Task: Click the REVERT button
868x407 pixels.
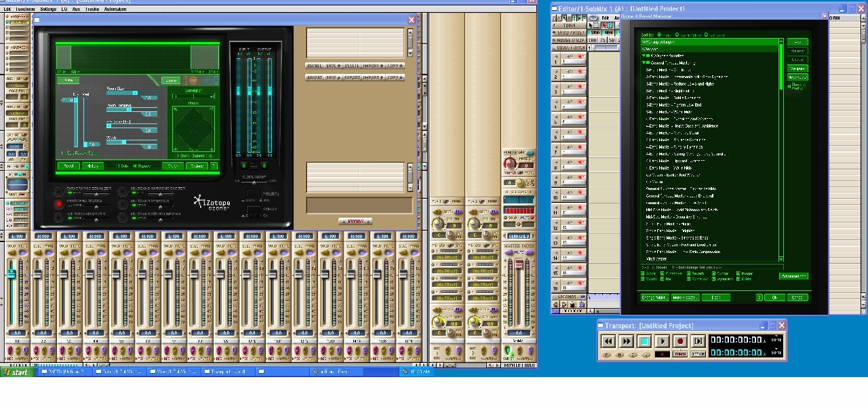Action: point(315,78)
